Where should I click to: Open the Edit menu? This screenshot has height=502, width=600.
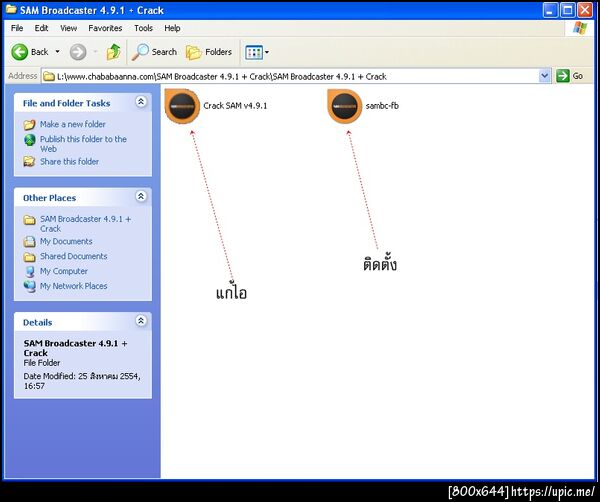click(x=41, y=28)
